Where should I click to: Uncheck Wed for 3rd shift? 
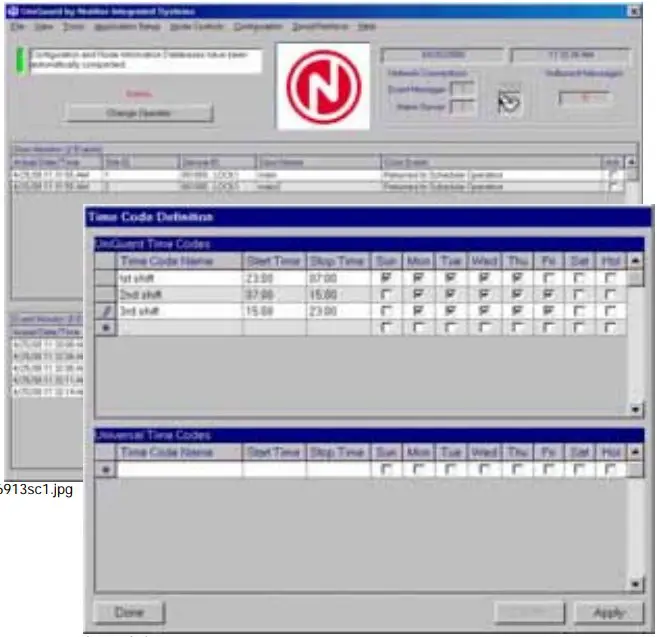coord(484,311)
